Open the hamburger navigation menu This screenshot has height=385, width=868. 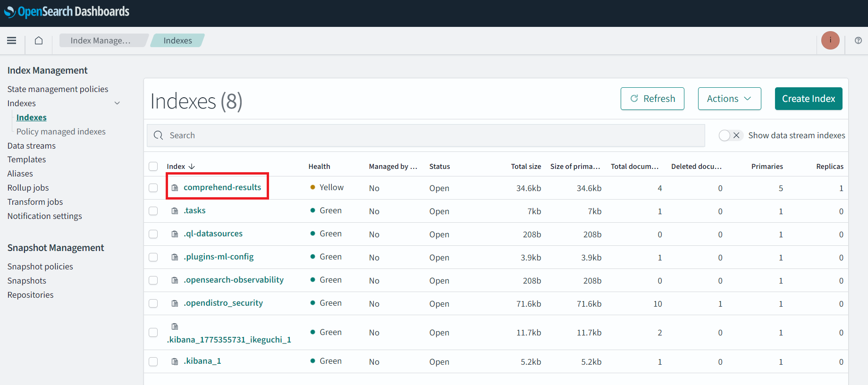(x=12, y=41)
